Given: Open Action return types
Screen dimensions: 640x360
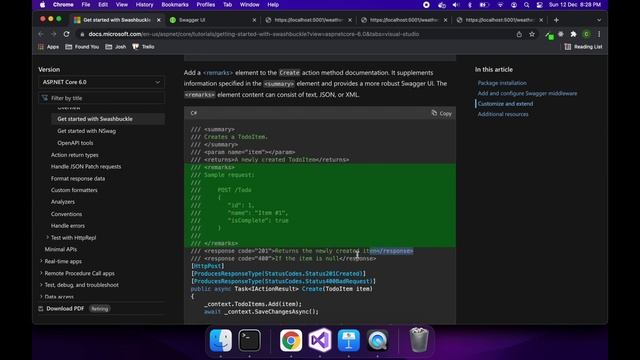Looking at the screenshot, I should tap(75, 155).
